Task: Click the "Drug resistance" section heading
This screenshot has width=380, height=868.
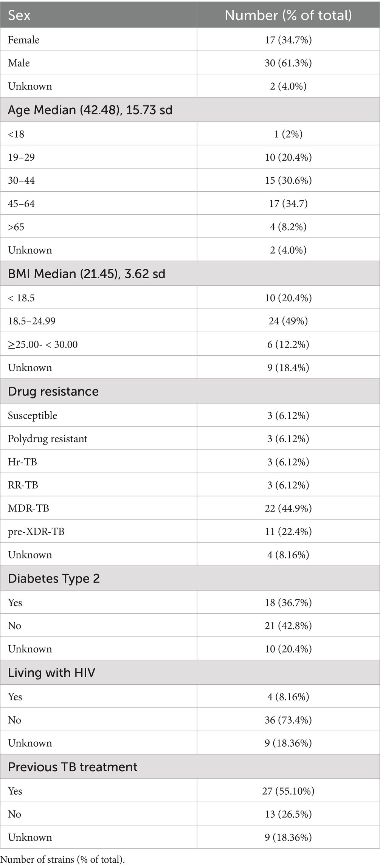Action: click(53, 391)
